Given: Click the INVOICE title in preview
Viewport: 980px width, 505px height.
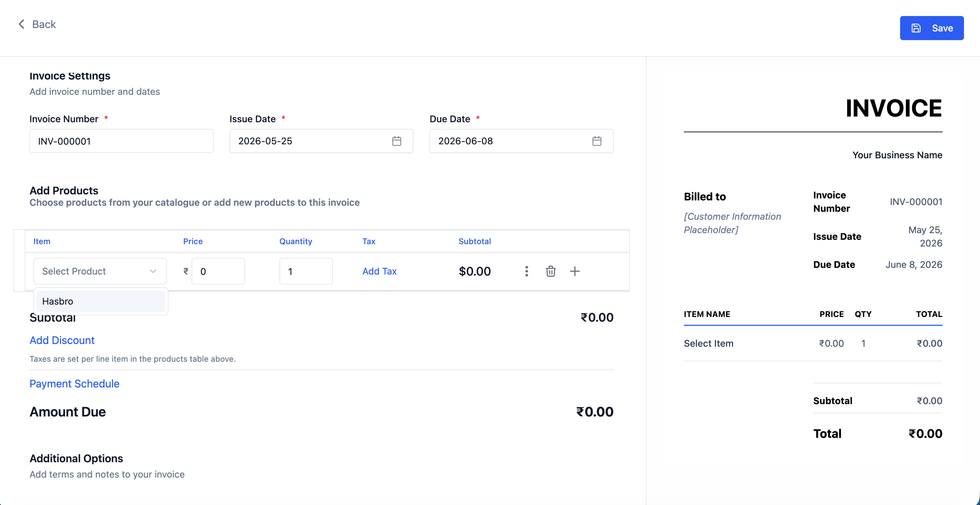Looking at the screenshot, I should click(x=894, y=108).
